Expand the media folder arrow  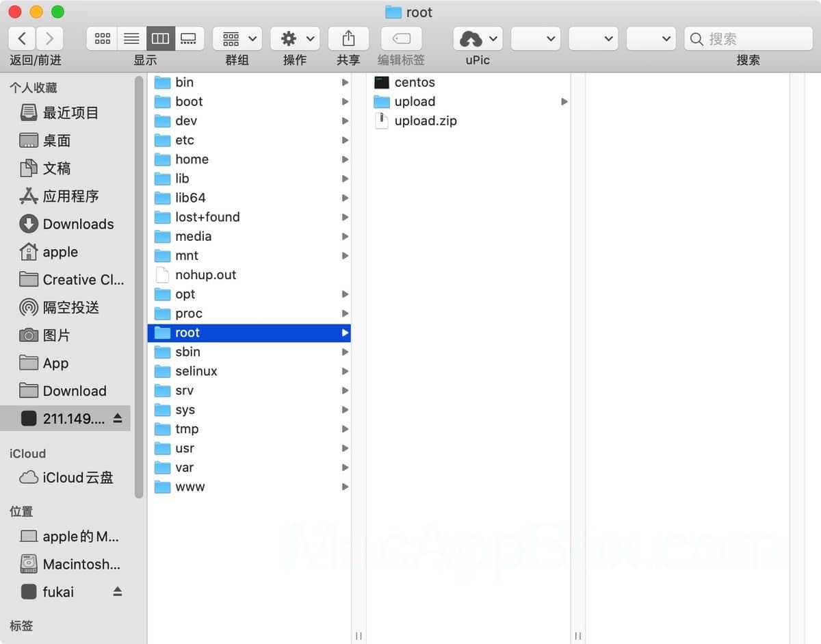click(x=345, y=236)
